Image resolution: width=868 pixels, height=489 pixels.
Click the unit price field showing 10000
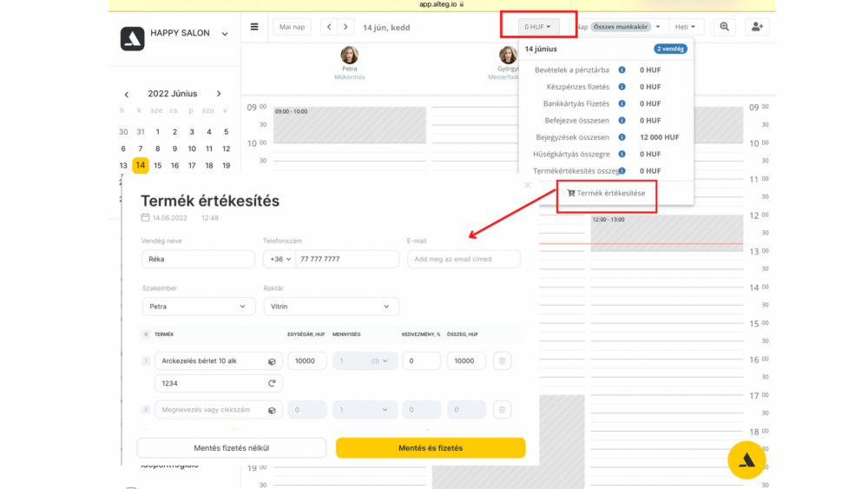(x=306, y=361)
